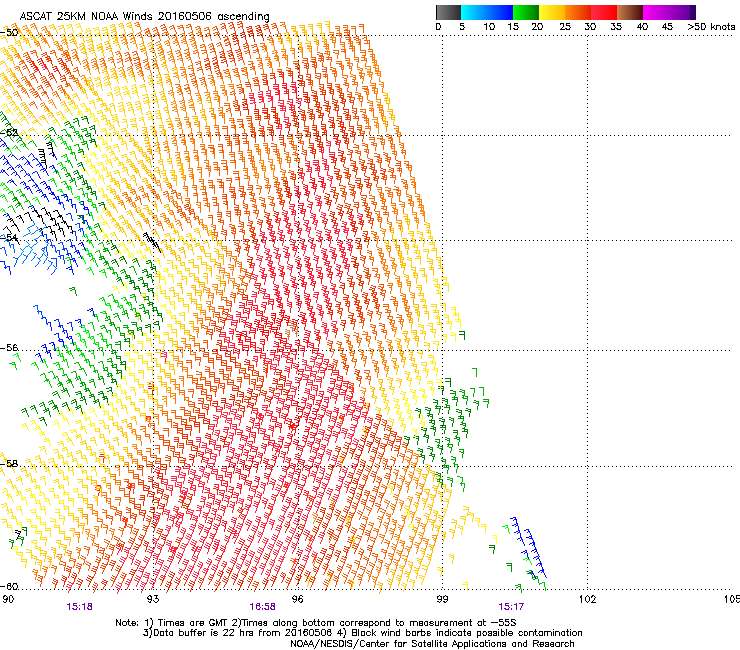This screenshot has height=650, width=740.
Task: Select the orange 25-30 knots color segment
Action: pos(578,12)
